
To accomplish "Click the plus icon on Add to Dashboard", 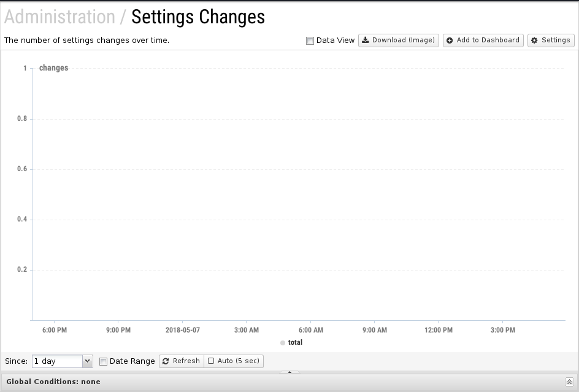I will (450, 40).
